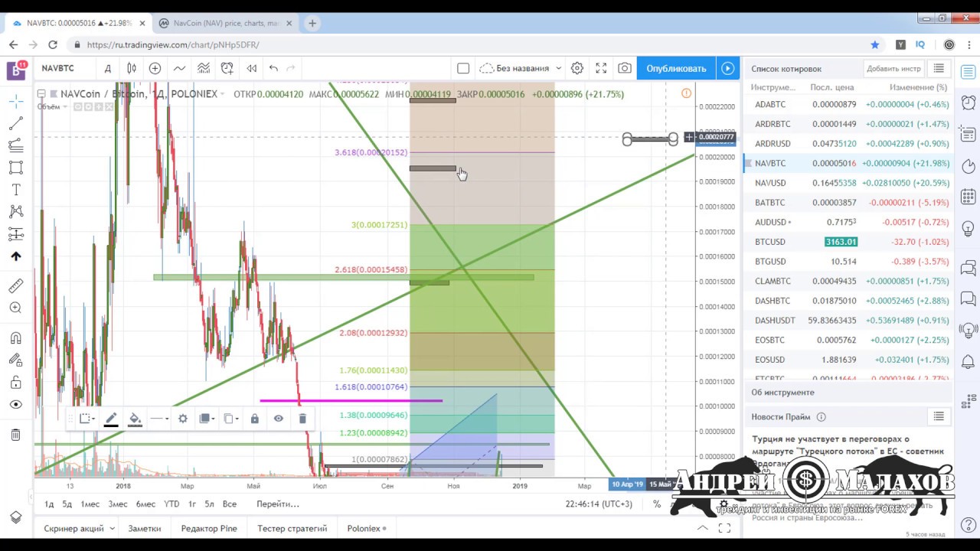Select the zoom in magnifier tool
Viewport: 980px width, 551px height.
coord(16,308)
